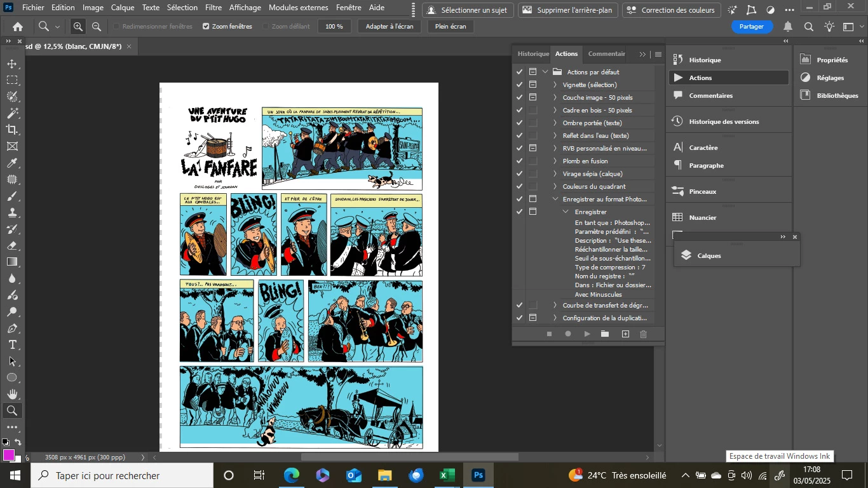Screen dimensions: 868x488
Task: Select the Crop tool
Action: [x=12, y=130]
